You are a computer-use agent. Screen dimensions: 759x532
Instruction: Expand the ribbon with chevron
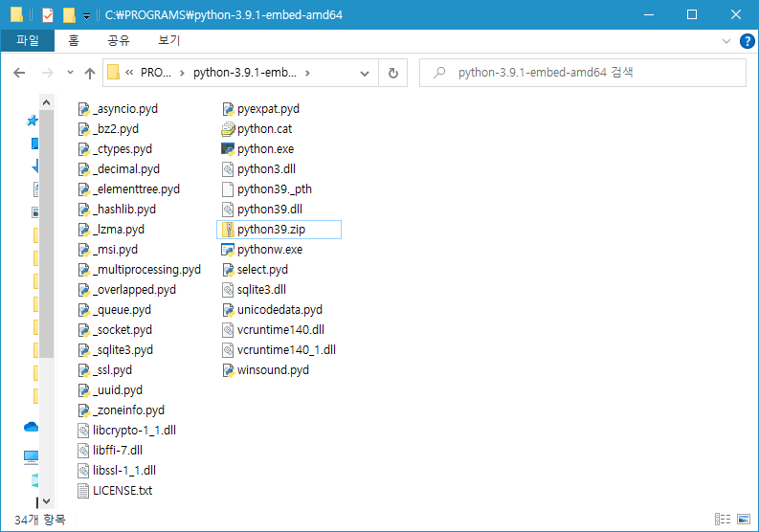[726, 41]
